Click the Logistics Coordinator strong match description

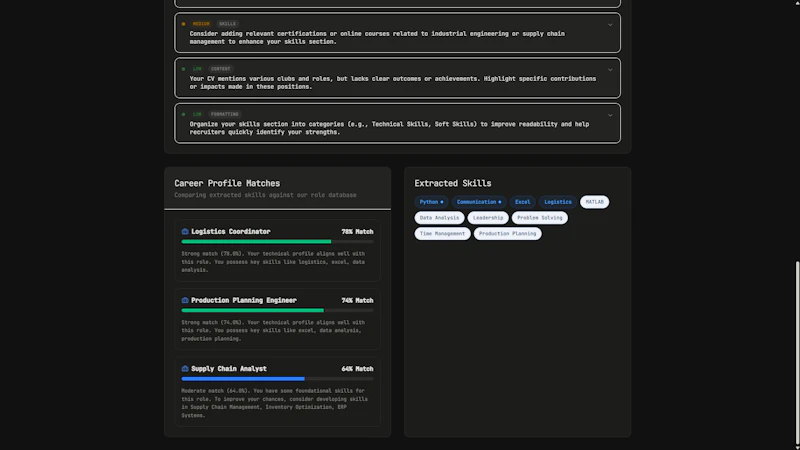[273, 262]
